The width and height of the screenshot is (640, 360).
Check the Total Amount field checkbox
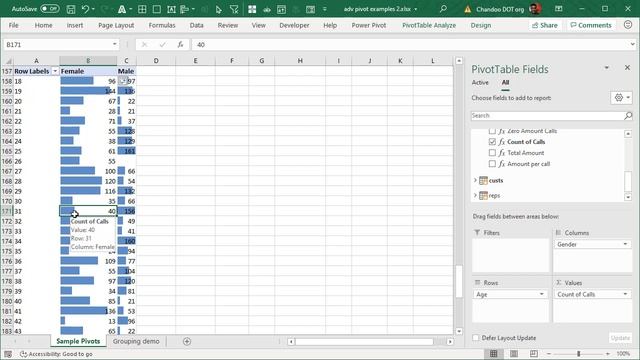(492, 153)
